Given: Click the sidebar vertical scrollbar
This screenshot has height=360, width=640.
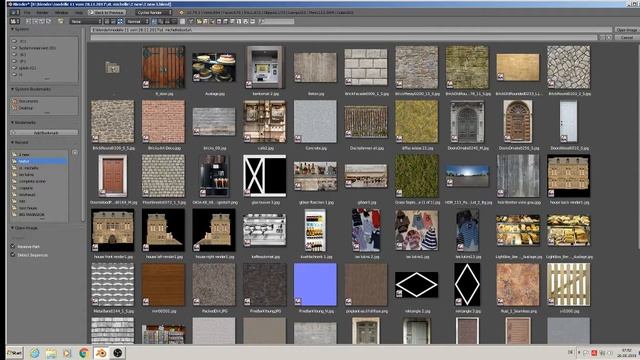Looking at the screenshot, I should pos(84,124).
